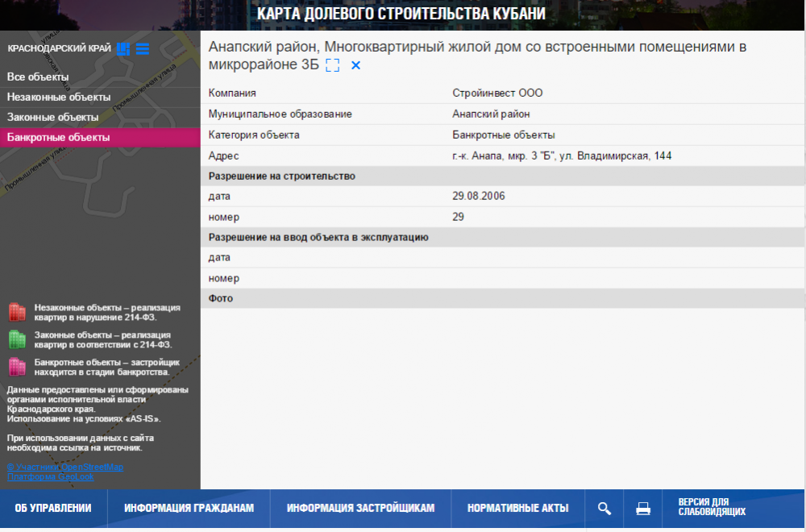The width and height of the screenshot is (806, 532).
Task: Go to Информация застройщикам
Action: point(360,509)
